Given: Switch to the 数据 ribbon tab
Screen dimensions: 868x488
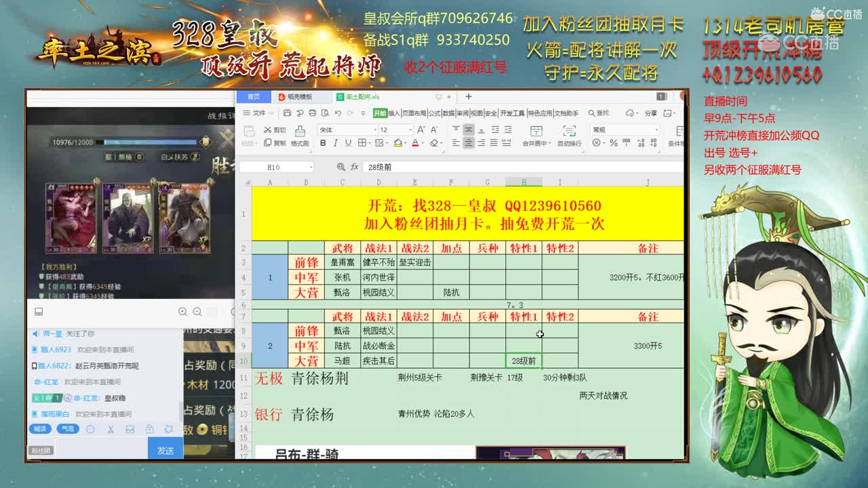Looking at the screenshot, I should pyautogui.click(x=448, y=113).
